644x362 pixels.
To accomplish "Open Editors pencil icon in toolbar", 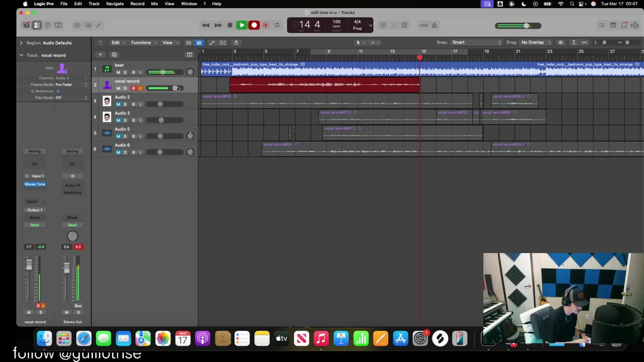I will pos(99,25).
